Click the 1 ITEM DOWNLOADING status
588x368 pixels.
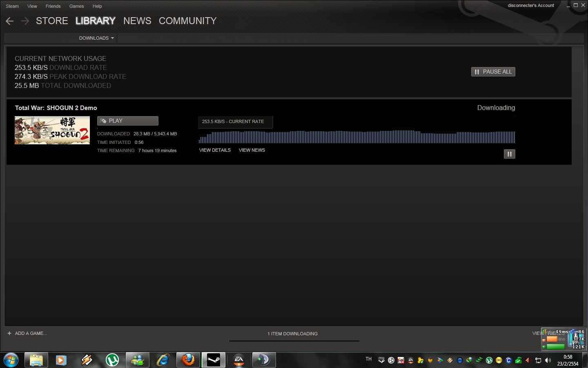293,334
